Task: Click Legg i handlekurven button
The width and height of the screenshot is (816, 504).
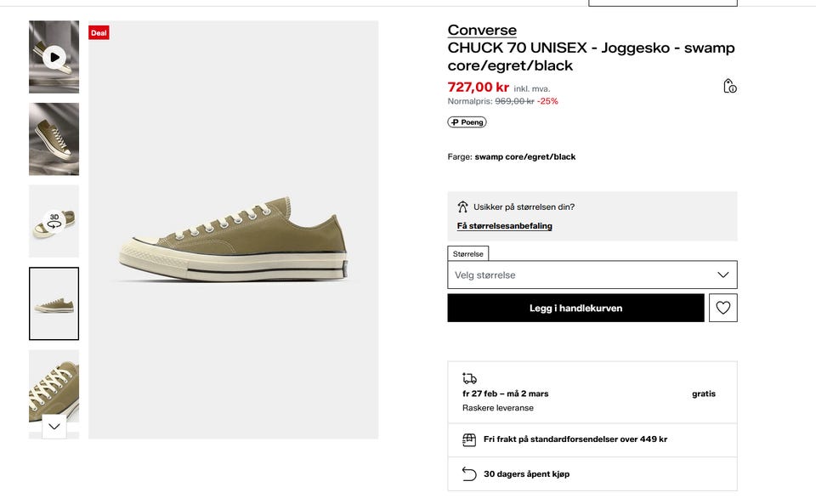Action: tap(575, 308)
